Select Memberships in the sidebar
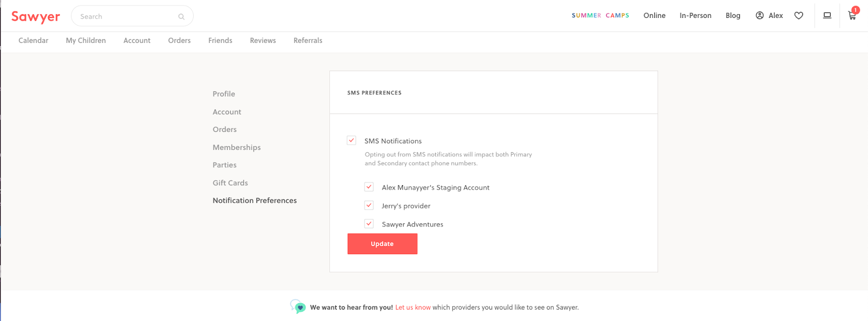The width and height of the screenshot is (868, 321). click(237, 147)
